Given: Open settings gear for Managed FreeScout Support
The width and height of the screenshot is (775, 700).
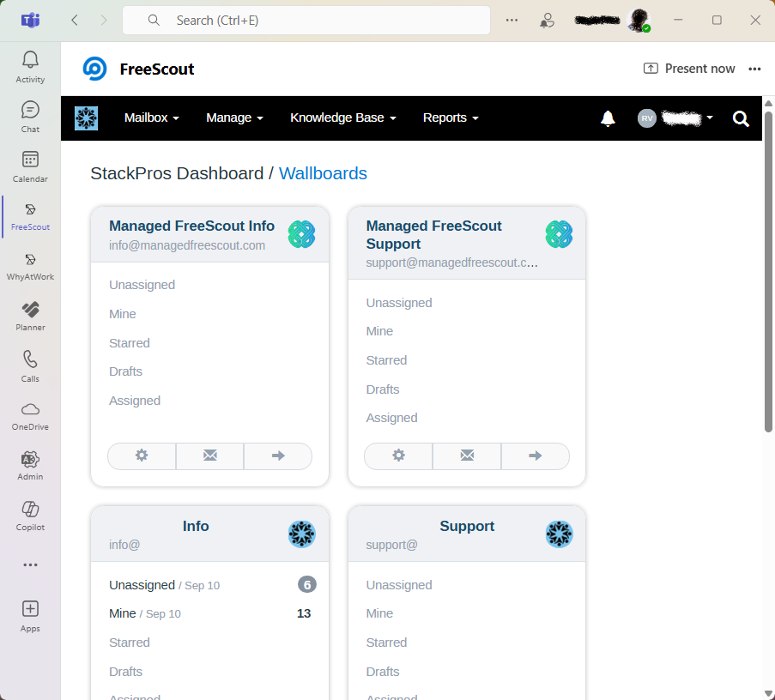Looking at the screenshot, I should tap(398, 456).
